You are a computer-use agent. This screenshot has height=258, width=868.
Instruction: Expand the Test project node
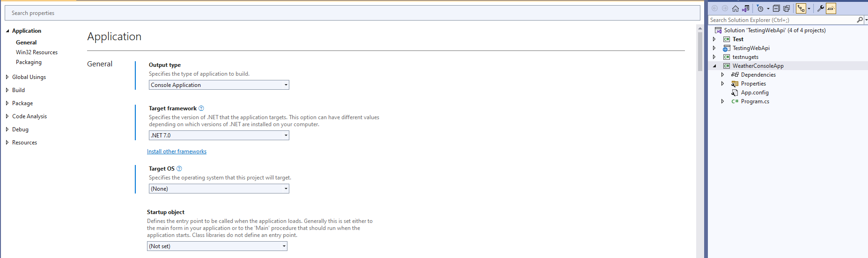[x=714, y=39]
